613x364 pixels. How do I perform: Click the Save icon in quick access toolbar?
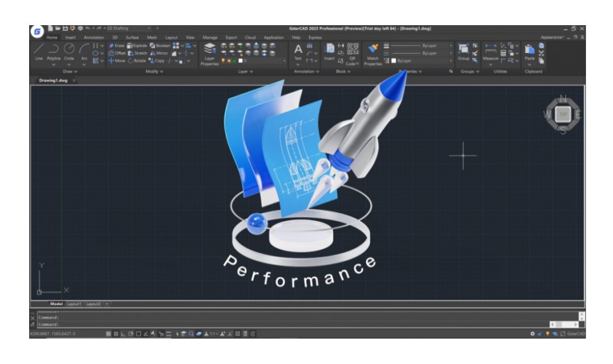[66, 28]
